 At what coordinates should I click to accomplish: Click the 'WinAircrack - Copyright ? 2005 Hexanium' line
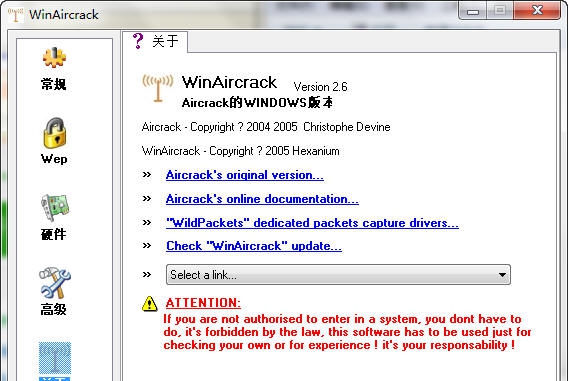pyautogui.click(x=241, y=151)
